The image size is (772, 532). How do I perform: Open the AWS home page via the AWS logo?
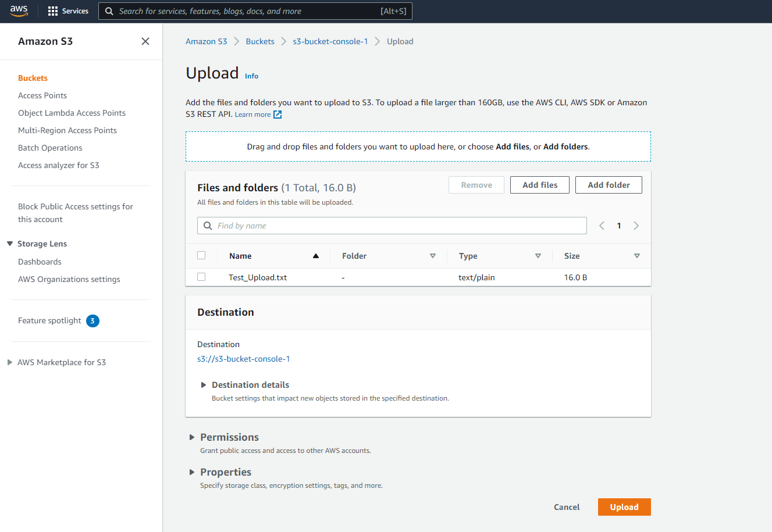(19, 10)
